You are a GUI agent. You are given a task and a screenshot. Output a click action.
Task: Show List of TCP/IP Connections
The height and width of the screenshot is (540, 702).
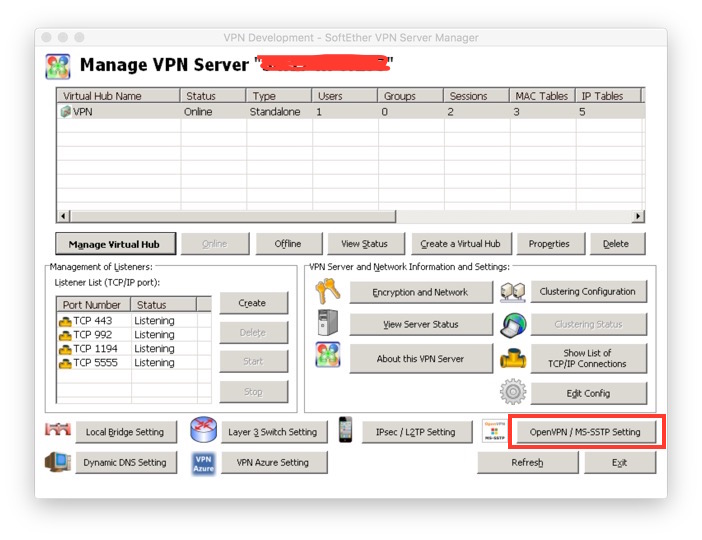(588, 358)
